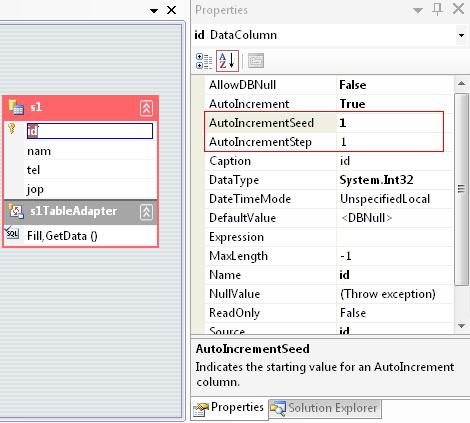This screenshot has width=470, height=423.
Task: Switch to Categorized property view
Action: click(204, 61)
